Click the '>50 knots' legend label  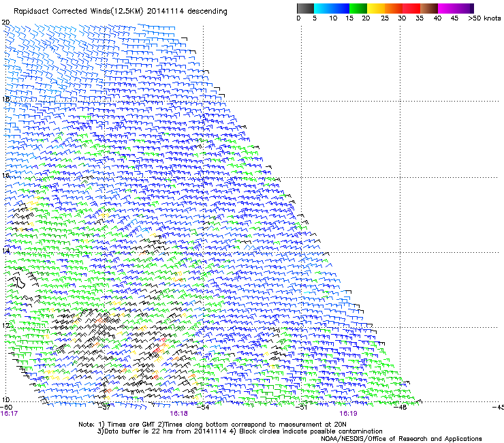pyautogui.click(x=484, y=18)
